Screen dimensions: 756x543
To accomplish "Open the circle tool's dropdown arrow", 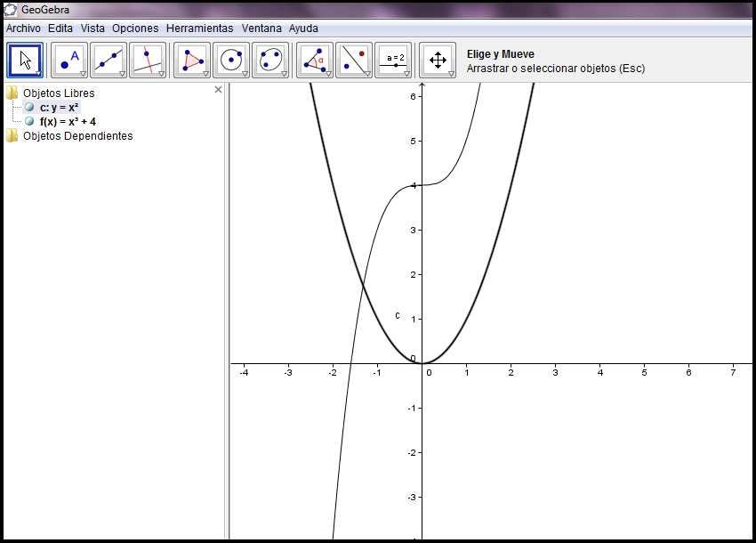I will 245,75.
